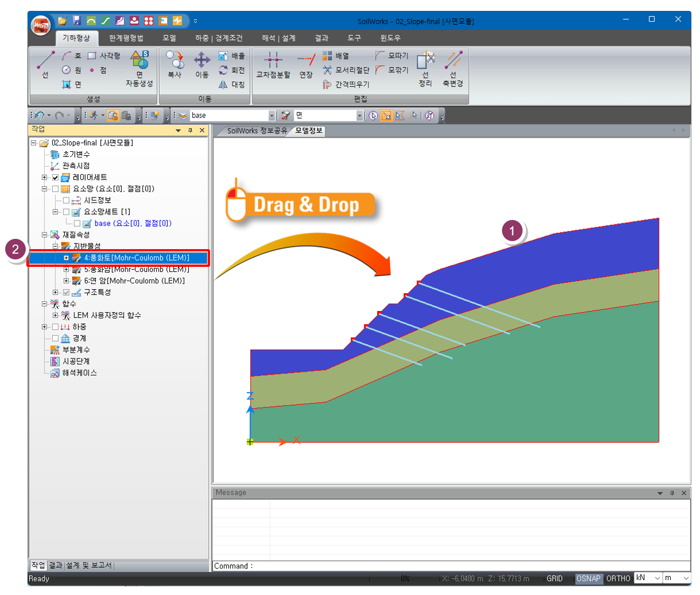Click the 선 축변경 (change line axis) tool

(x=453, y=69)
